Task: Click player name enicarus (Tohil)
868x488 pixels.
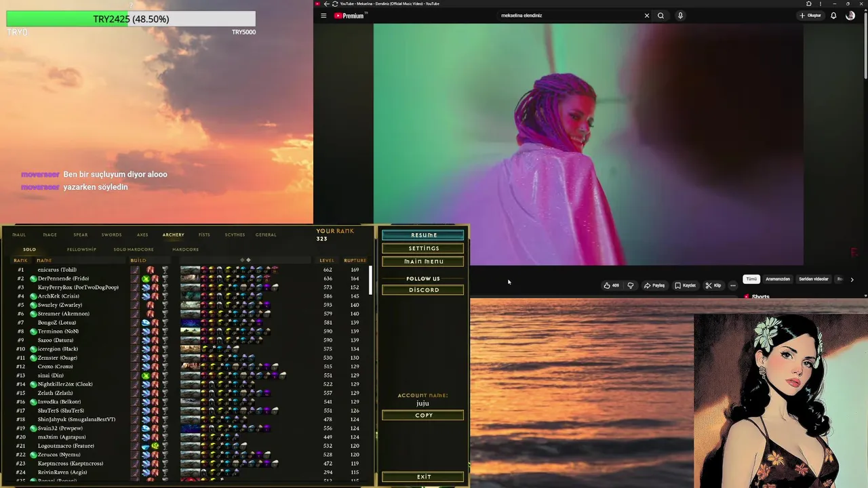Action: tap(57, 270)
